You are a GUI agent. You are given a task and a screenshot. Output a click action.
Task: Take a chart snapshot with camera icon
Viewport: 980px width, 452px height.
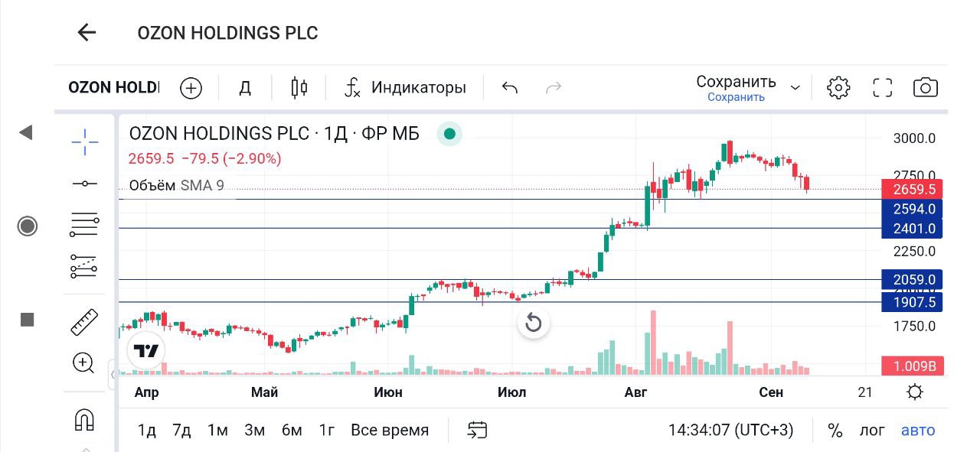click(x=926, y=88)
